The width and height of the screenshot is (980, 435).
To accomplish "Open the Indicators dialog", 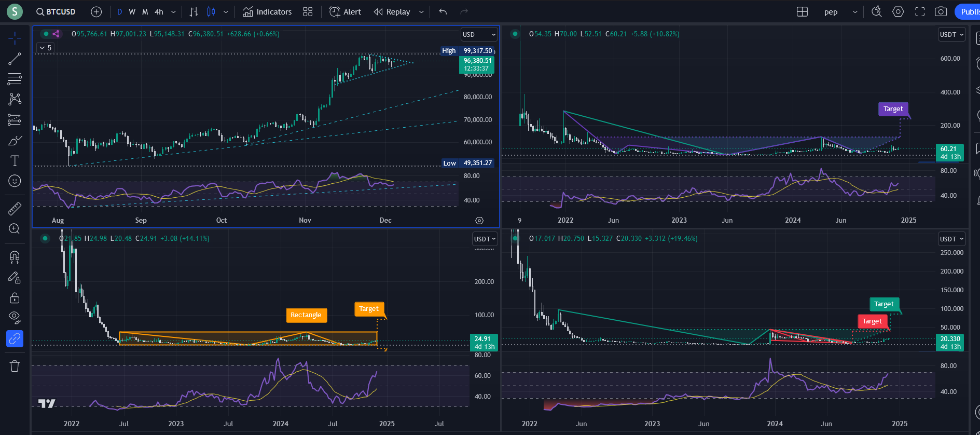I will pyautogui.click(x=267, y=11).
